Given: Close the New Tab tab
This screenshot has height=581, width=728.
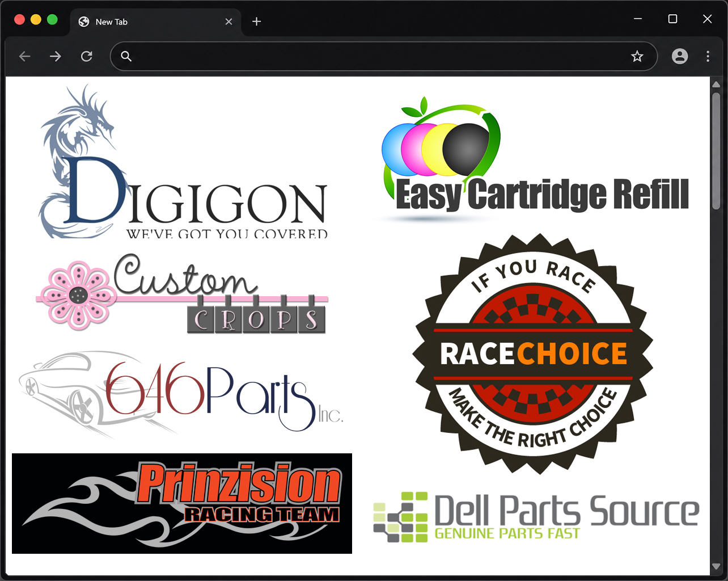Looking at the screenshot, I should [x=229, y=22].
